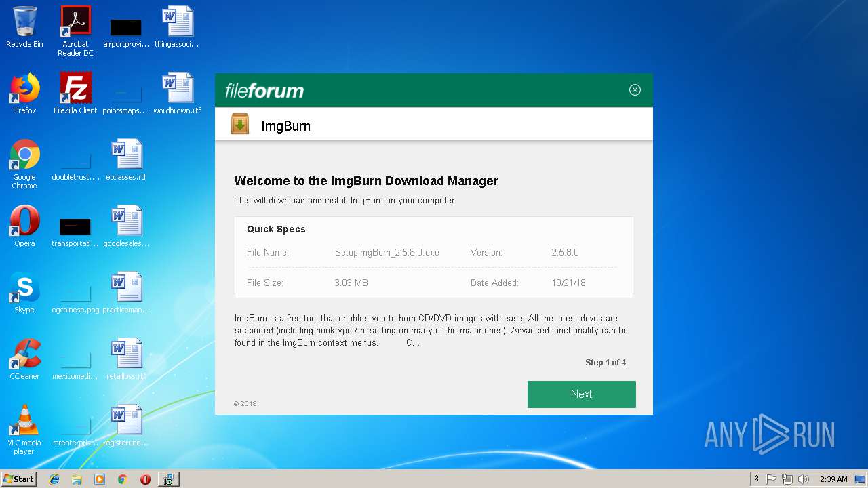Select the thingassoci... Word document

177,27
